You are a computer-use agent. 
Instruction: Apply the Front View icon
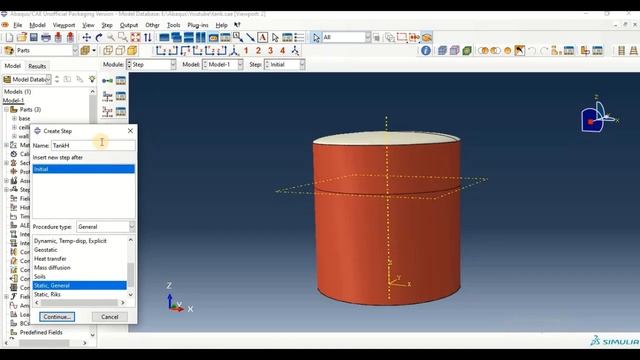[160, 51]
